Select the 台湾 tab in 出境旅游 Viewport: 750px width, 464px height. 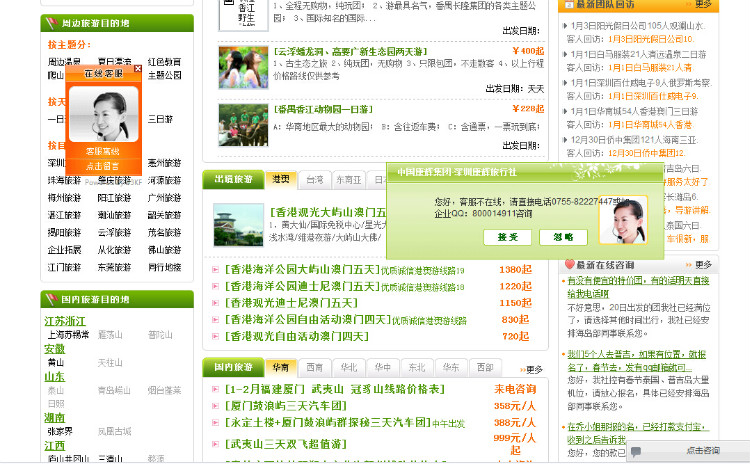[x=314, y=180]
